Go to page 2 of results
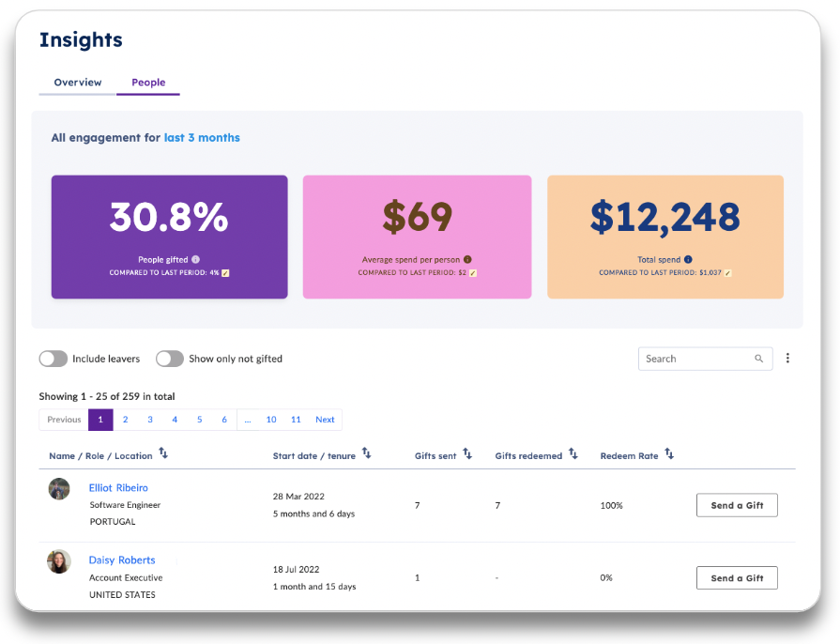This screenshot has width=840, height=644. (126, 420)
